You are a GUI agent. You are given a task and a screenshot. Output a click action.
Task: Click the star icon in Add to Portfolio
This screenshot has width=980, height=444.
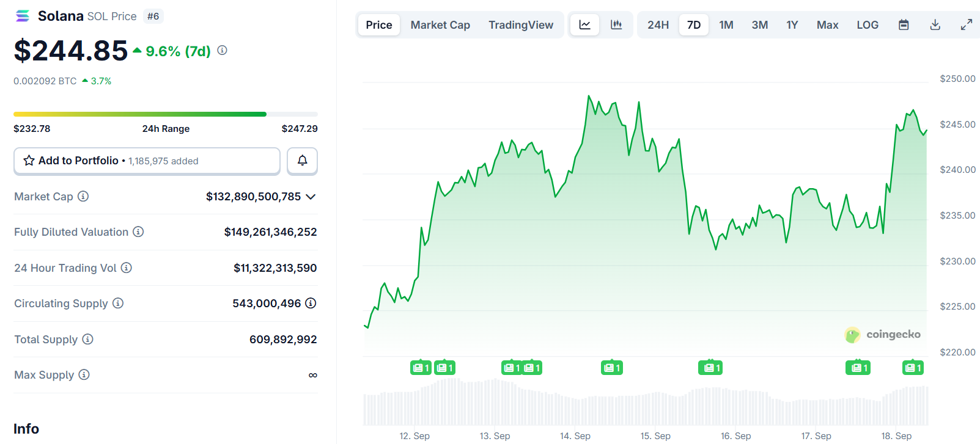point(29,161)
